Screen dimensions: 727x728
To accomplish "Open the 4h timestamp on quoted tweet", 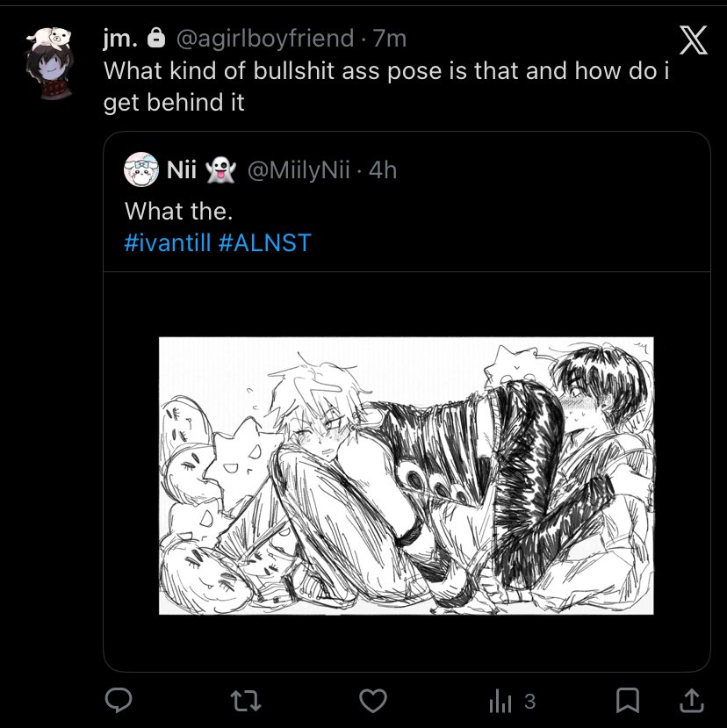I will point(383,170).
